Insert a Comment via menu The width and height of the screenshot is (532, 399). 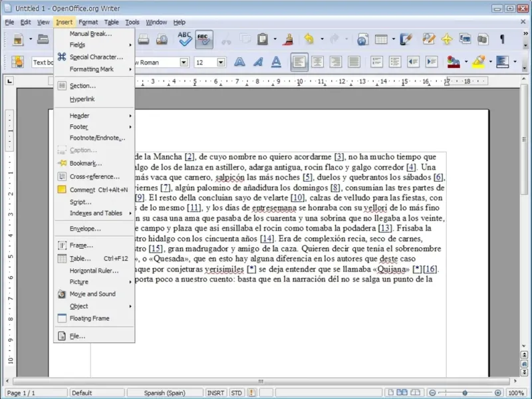point(94,190)
